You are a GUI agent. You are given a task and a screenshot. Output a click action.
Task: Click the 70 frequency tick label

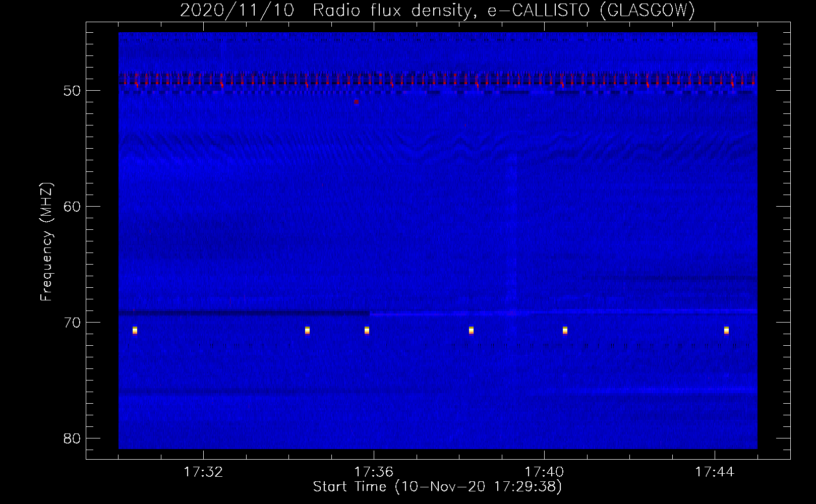click(x=72, y=323)
